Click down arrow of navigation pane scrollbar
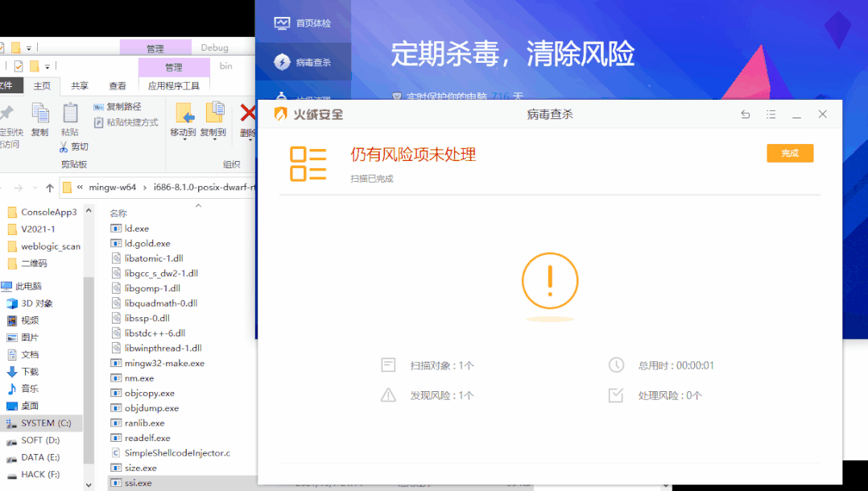 (89, 485)
